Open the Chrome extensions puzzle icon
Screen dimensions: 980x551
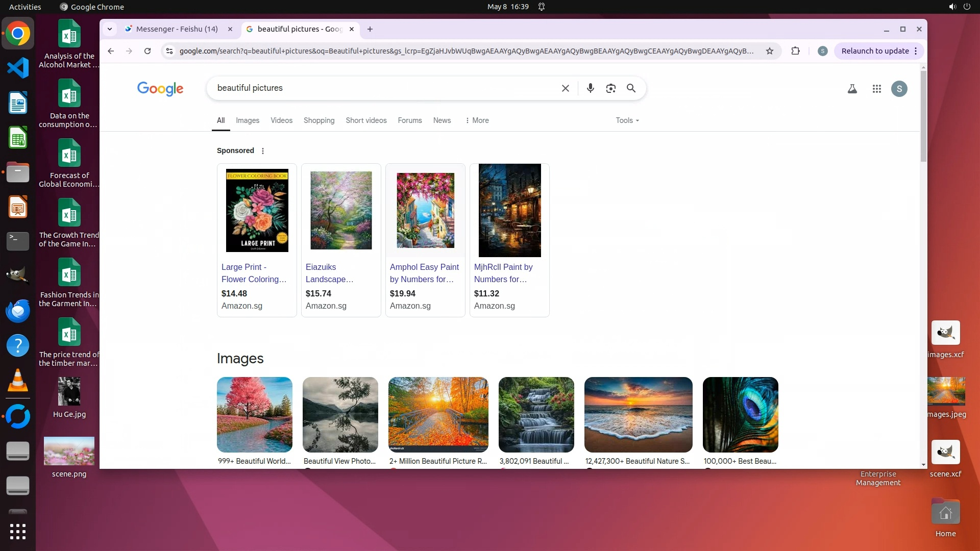(795, 51)
